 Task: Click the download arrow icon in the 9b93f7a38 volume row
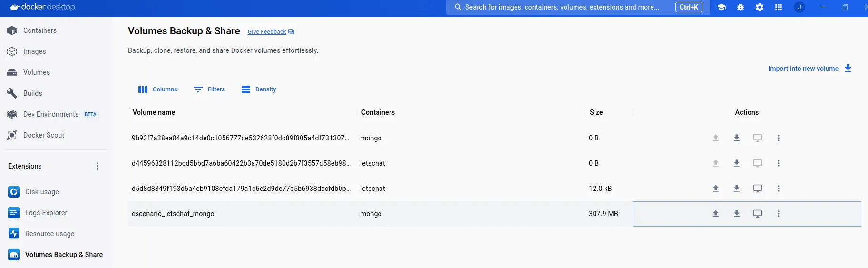736,138
